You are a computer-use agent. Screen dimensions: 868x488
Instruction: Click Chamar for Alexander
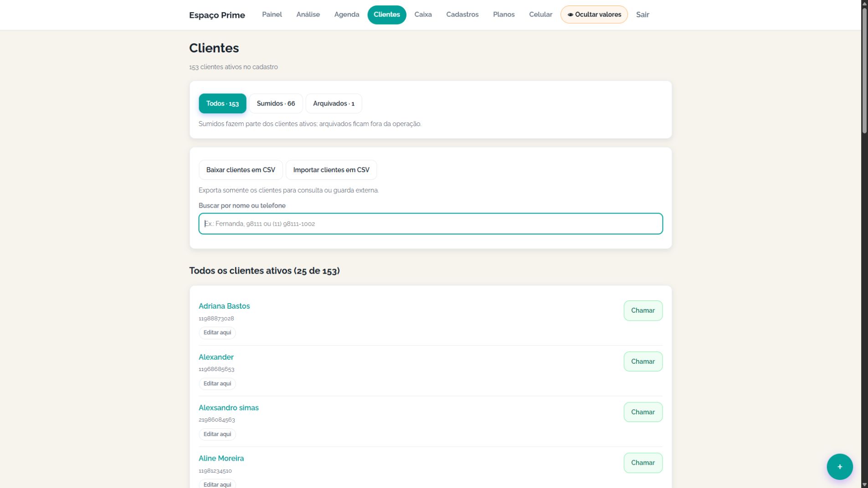coord(643,361)
